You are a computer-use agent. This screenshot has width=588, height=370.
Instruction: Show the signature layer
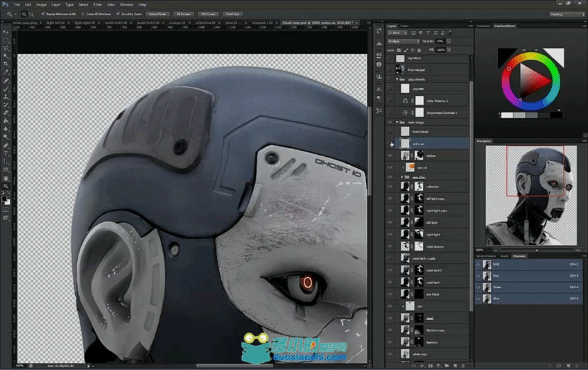click(x=390, y=58)
